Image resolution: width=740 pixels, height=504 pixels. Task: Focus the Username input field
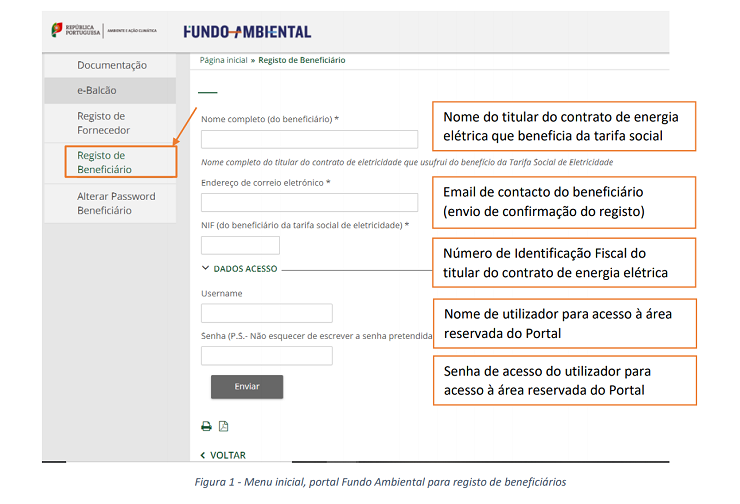point(267,313)
